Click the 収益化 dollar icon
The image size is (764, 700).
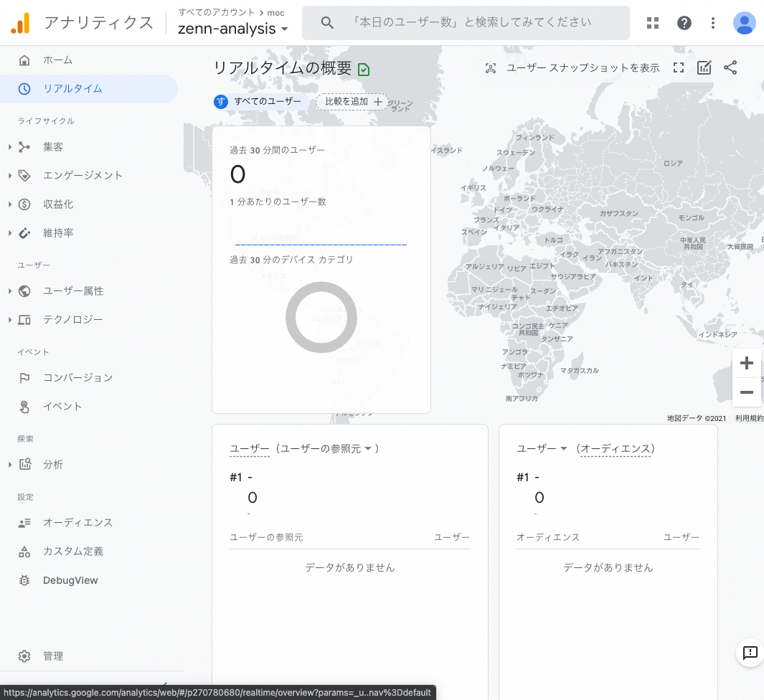[x=24, y=204]
